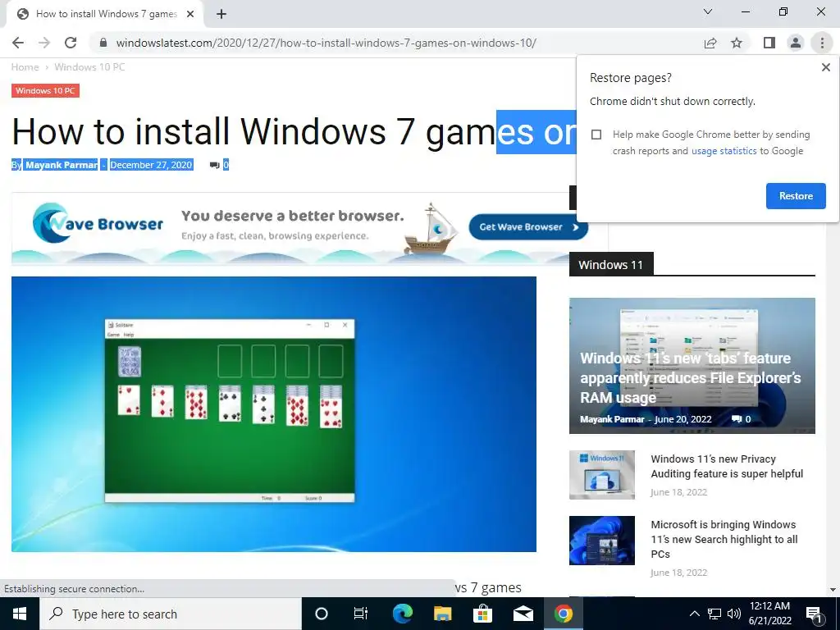Go to the Home breadcrumb
The image size is (840, 630).
point(25,67)
